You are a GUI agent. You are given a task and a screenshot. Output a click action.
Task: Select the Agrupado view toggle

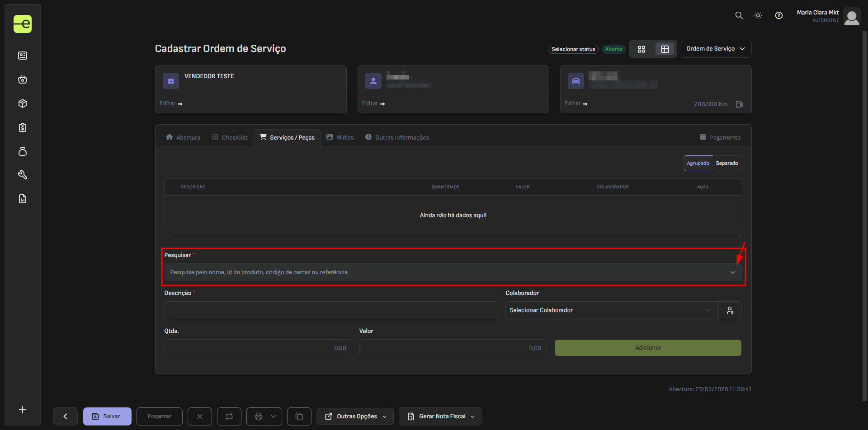click(x=698, y=164)
